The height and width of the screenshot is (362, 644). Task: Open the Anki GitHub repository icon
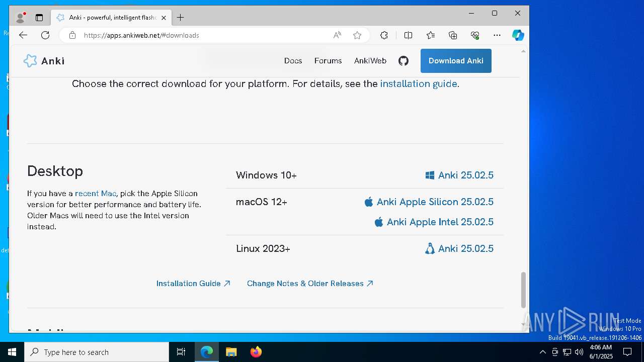[x=404, y=61]
